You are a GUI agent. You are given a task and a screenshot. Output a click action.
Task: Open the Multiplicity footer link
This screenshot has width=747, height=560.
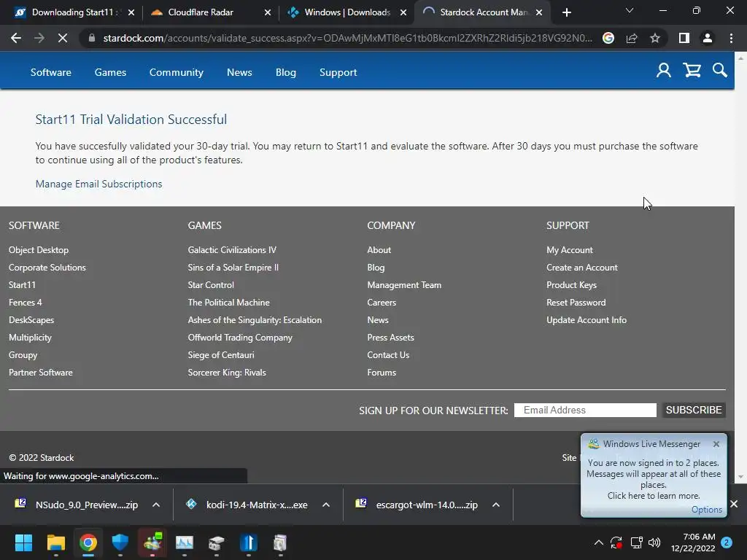pos(30,338)
